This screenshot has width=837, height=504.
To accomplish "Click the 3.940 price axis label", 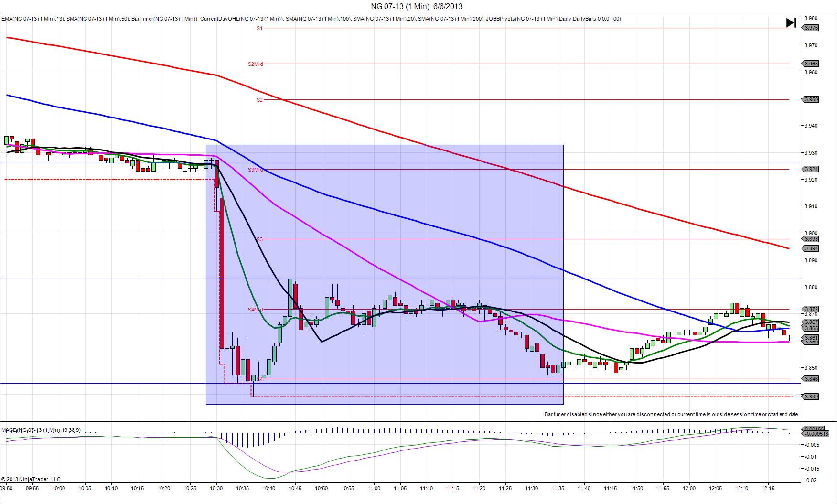I will tap(811, 126).
